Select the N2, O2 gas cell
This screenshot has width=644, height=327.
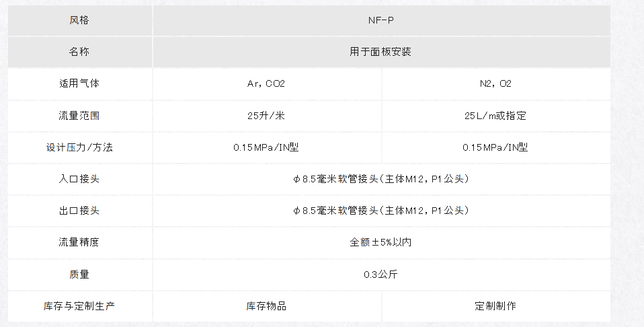(496, 83)
